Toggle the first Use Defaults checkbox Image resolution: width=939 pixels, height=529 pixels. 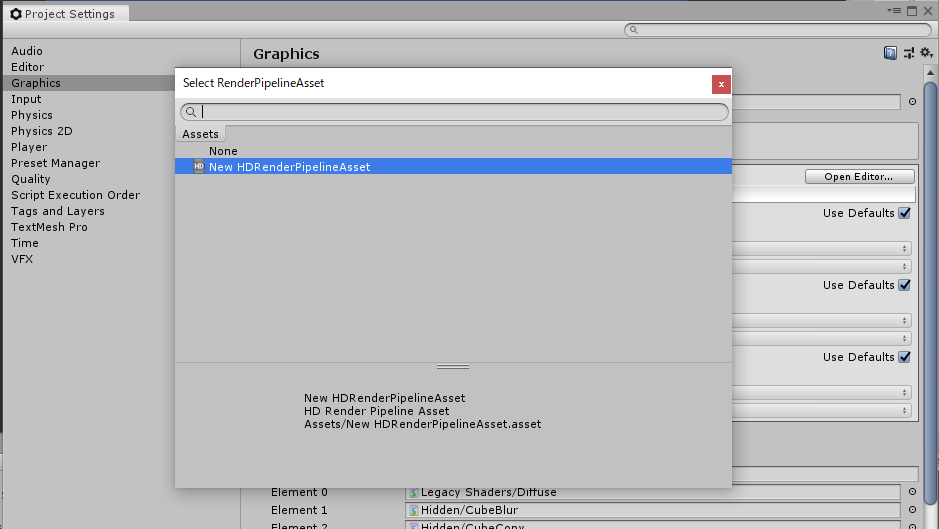[x=904, y=213]
